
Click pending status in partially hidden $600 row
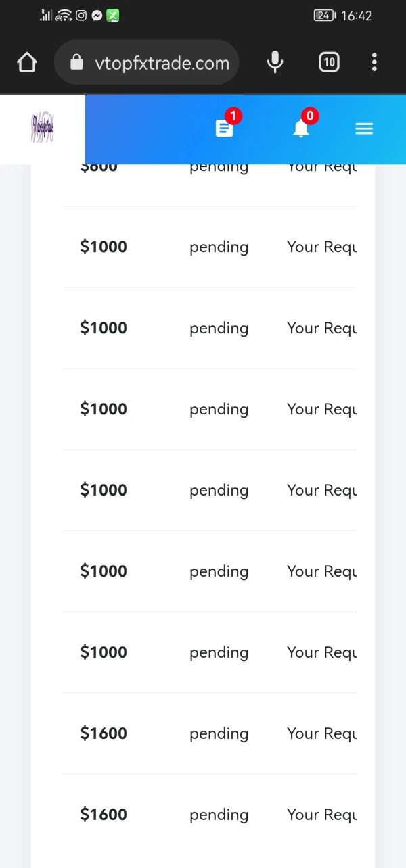[x=219, y=168]
